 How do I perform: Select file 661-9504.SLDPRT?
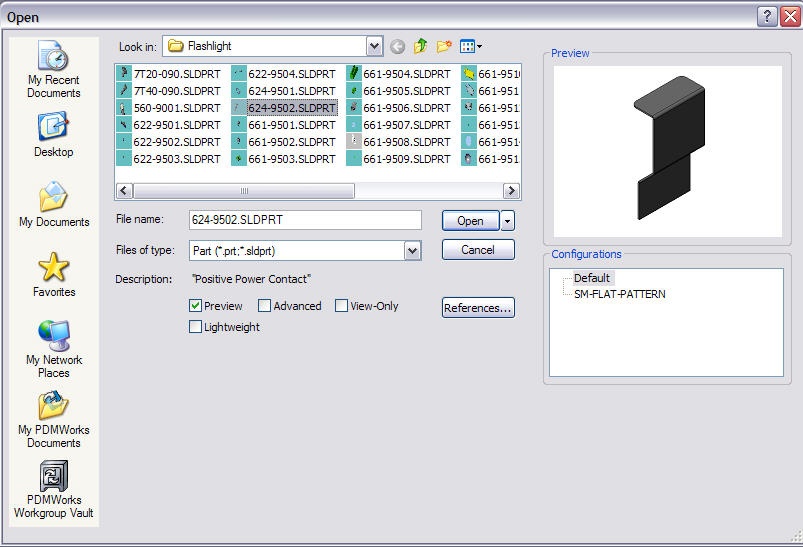(x=399, y=74)
